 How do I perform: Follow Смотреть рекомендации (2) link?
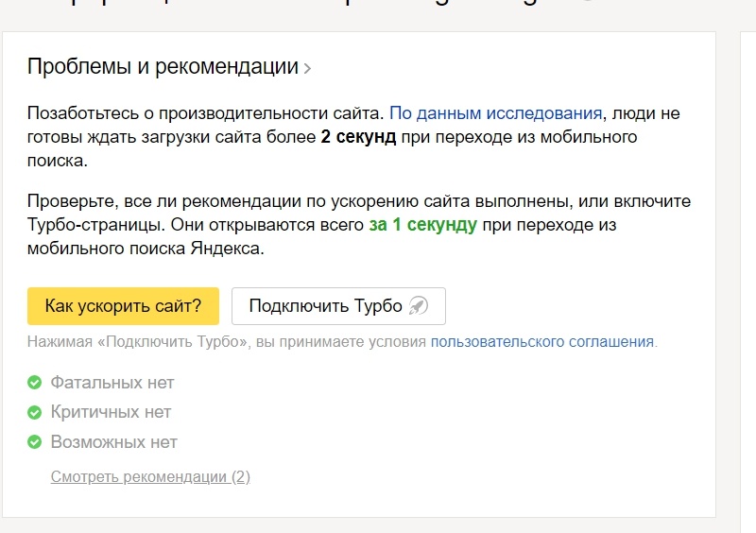(x=150, y=476)
